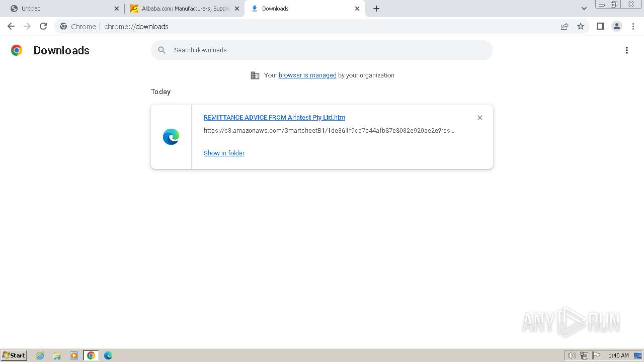Screen dimensions: 644x362
Task: Open Microsoft Edge from taskbar
Action: [108, 355]
